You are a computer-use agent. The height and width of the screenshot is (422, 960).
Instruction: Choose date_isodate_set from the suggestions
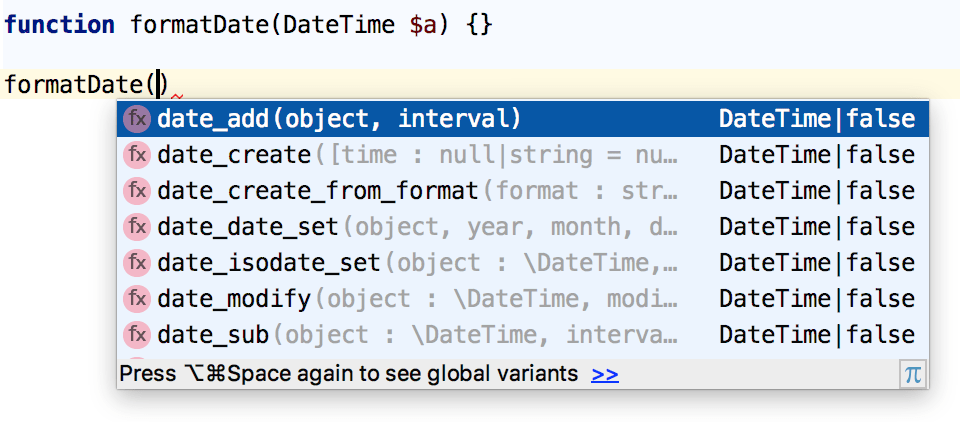pos(523,263)
